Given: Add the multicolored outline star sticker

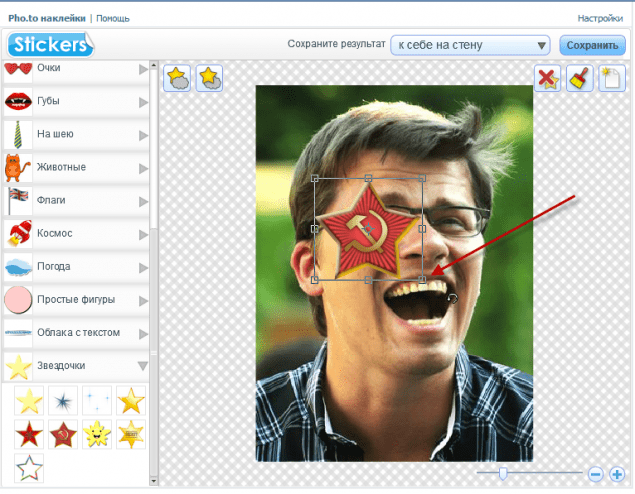Looking at the screenshot, I should point(29,468).
